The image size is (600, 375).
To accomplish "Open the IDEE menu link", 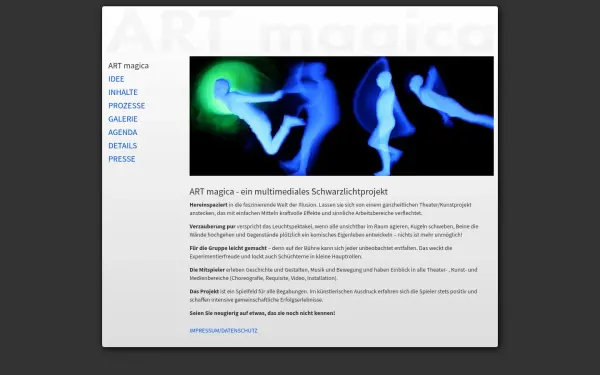I will (x=116, y=79).
